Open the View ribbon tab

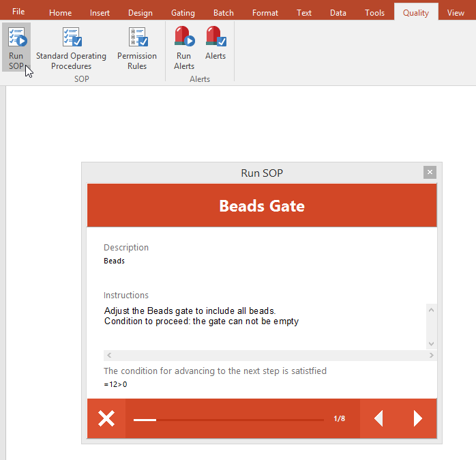point(456,12)
